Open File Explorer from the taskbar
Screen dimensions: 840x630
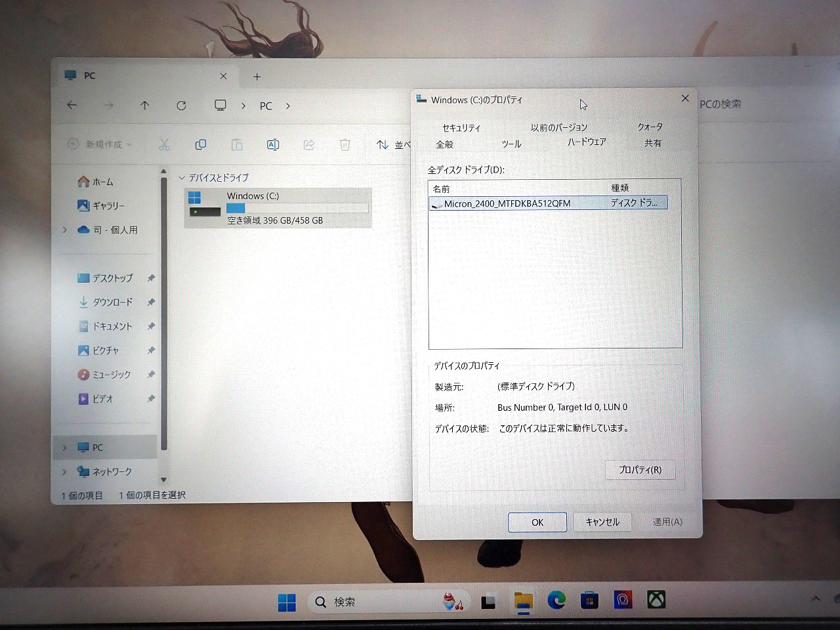pyautogui.click(x=524, y=601)
